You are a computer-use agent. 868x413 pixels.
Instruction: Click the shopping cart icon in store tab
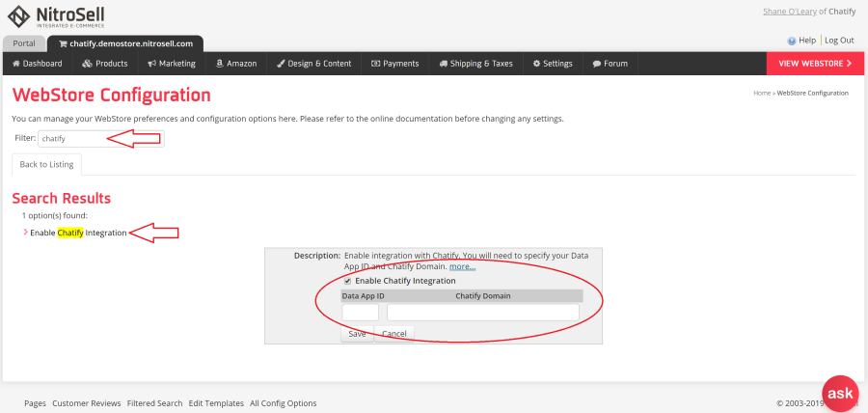tap(63, 43)
